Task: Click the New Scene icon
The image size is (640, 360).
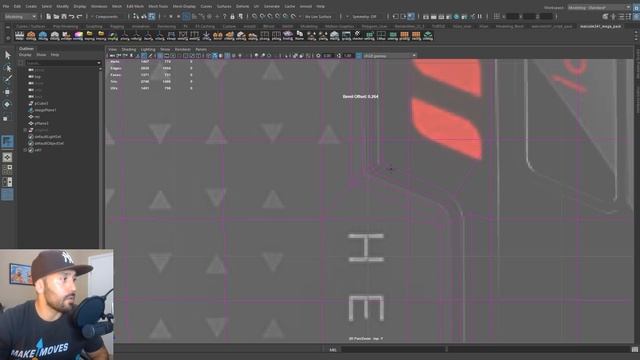Action: [x=49, y=17]
